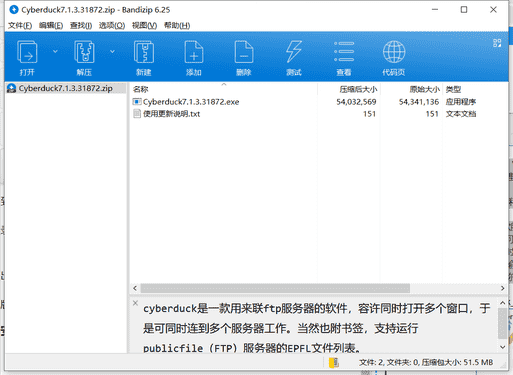Click the Test (测试) lightning icon
Screen dimensions: 513x375
[x=294, y=52]
